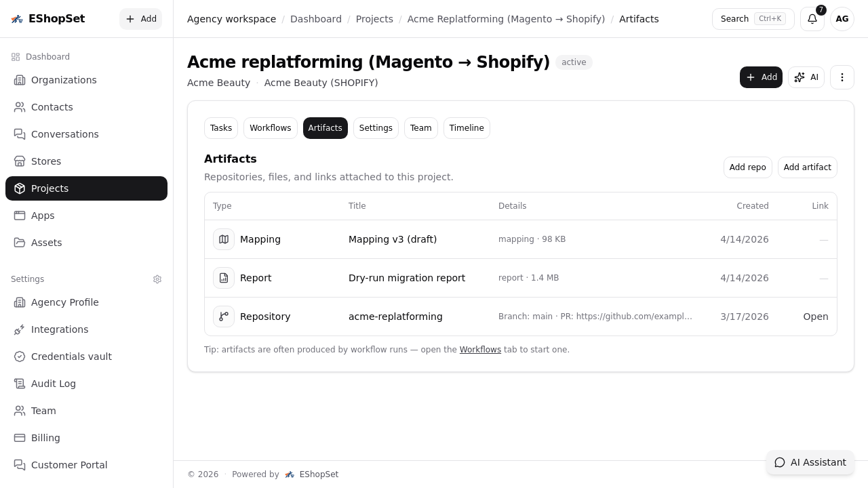This screenshot has height=488, width=868.
Task: Click the Add artifact button
Action: pos(807,167)
